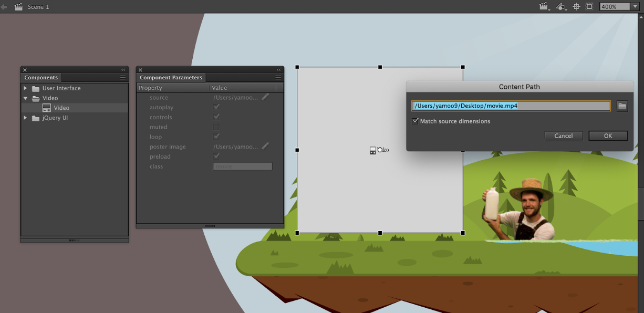The width and height of the screenshot is (644, 313).
Task: Close the Component Parameters panel
Action: tap(140, 70)
